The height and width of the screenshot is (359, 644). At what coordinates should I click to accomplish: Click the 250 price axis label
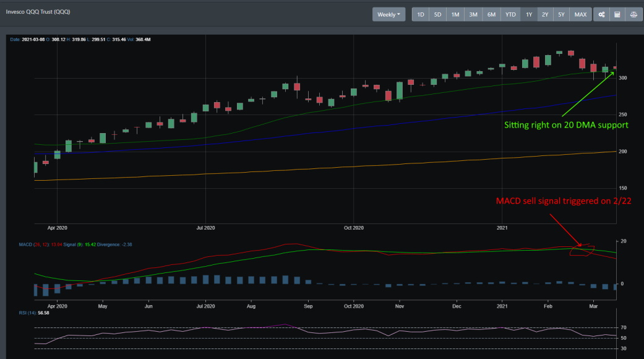point(622,115)
